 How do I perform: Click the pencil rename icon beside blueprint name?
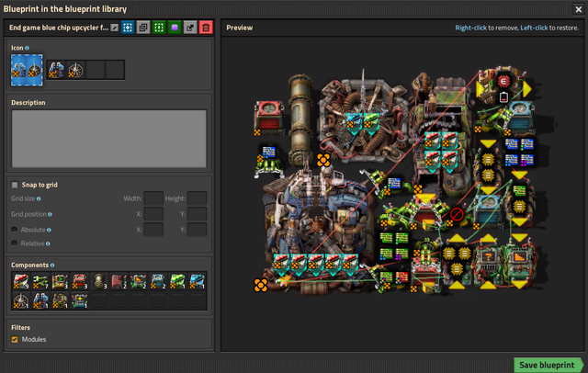(x=114, y=28)
